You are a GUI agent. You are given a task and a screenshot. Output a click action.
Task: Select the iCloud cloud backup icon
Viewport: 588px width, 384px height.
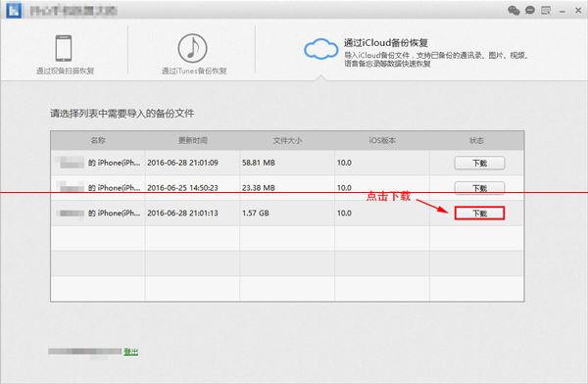pyautogui.click(x=321, y=49)
